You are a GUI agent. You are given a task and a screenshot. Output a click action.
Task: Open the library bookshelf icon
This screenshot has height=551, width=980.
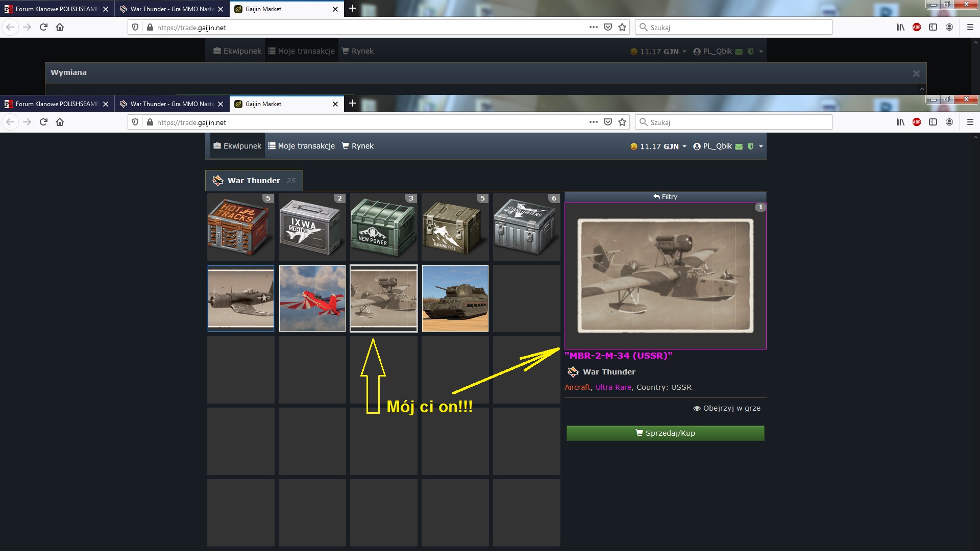900,122
